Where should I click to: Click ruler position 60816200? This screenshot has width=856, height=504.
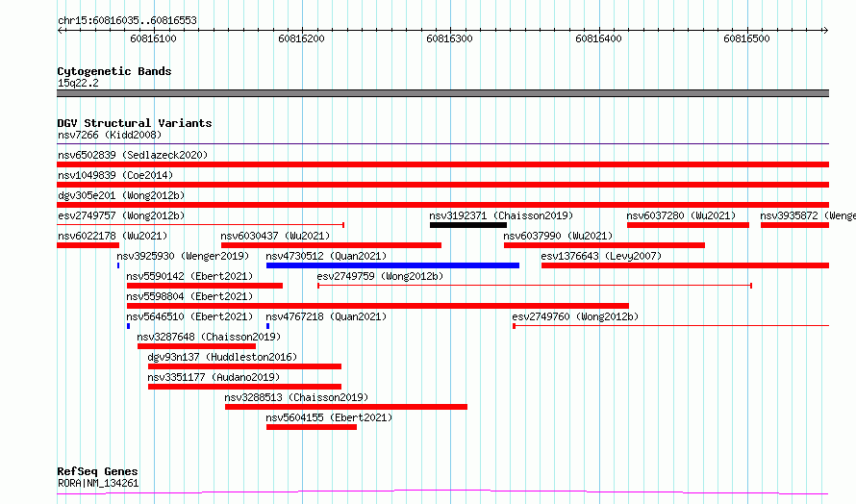tap(301, 38)
